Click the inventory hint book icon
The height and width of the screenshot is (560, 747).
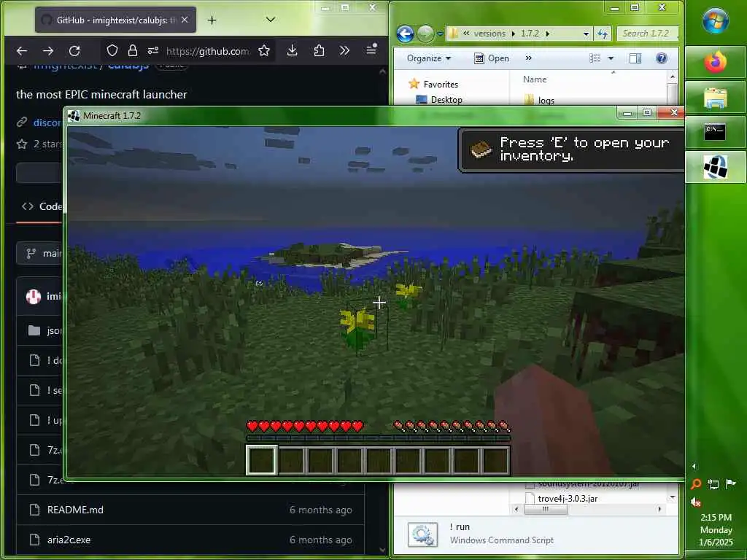point(481,149)
